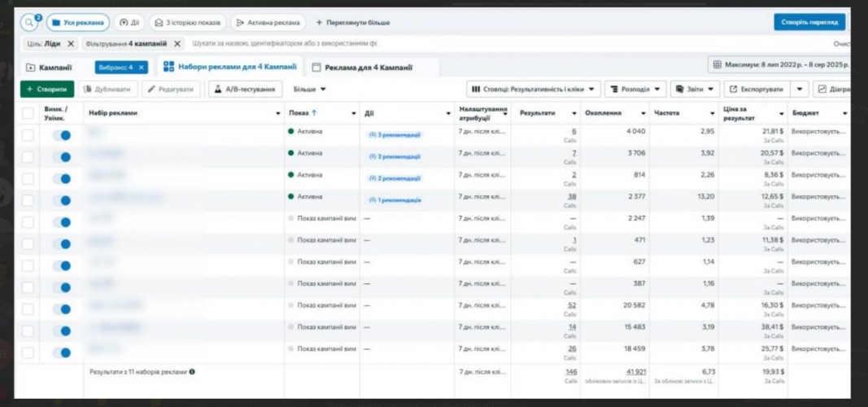Toggle the last ad set row switch
The image size is (868, 407).
tap(61, 352)
